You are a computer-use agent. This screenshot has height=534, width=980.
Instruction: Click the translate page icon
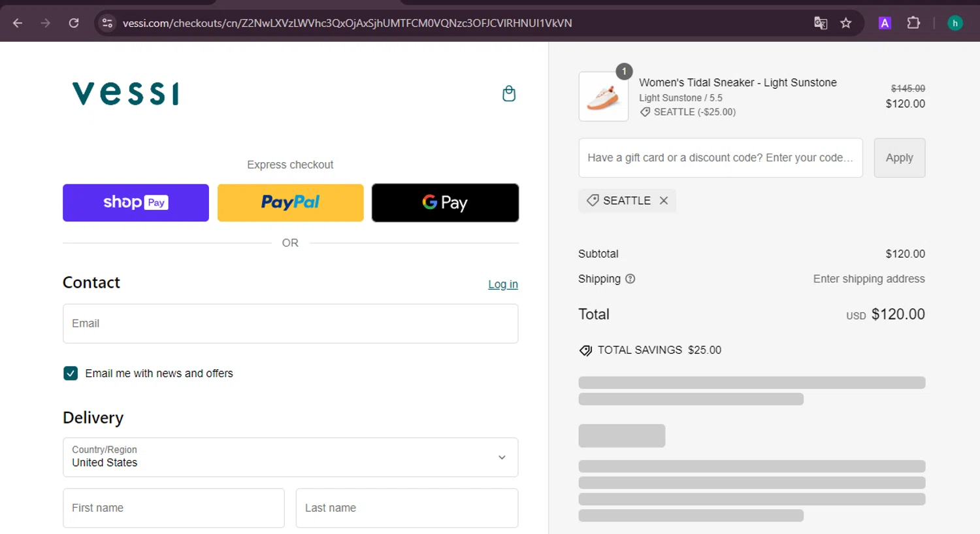(x=821, y=23)
